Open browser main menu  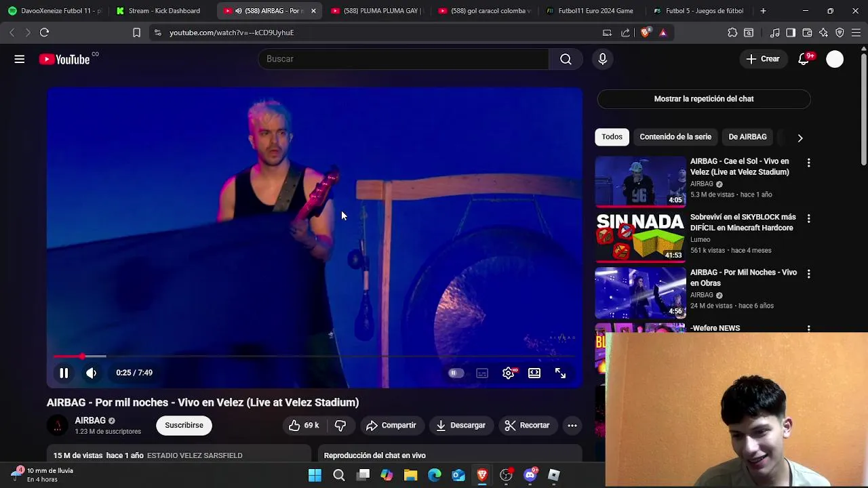(x=856, y=33)
